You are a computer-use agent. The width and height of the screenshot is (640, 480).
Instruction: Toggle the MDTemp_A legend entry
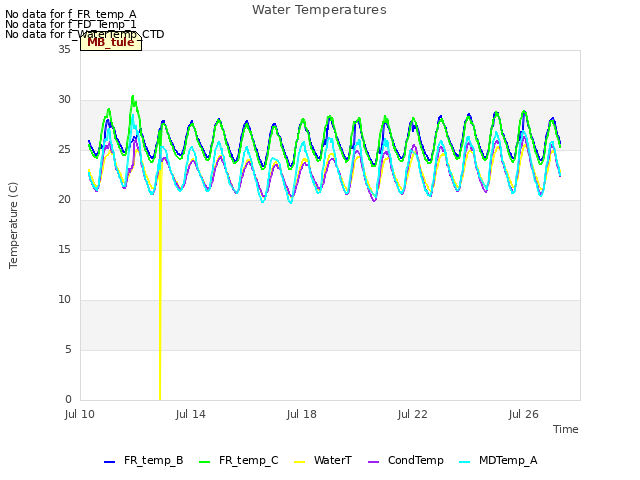pos(498,460)
